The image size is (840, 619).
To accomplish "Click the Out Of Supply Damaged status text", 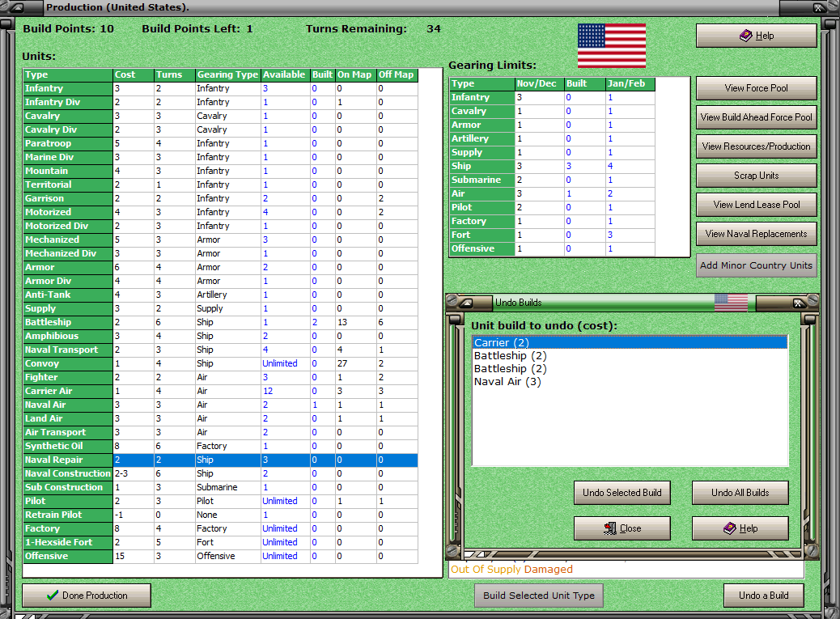I will [511, 569].
